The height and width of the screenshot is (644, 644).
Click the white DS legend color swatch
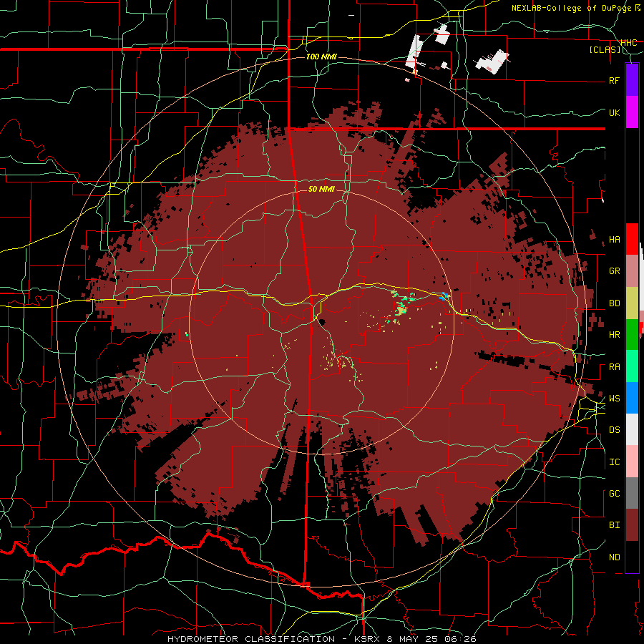click(632, 429)
